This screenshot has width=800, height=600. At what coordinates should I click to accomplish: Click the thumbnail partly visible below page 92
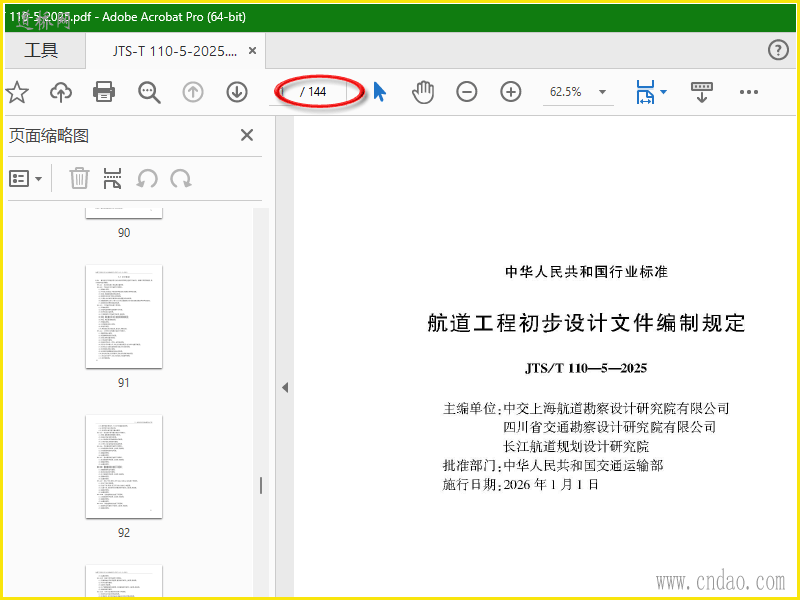point(124,581)
